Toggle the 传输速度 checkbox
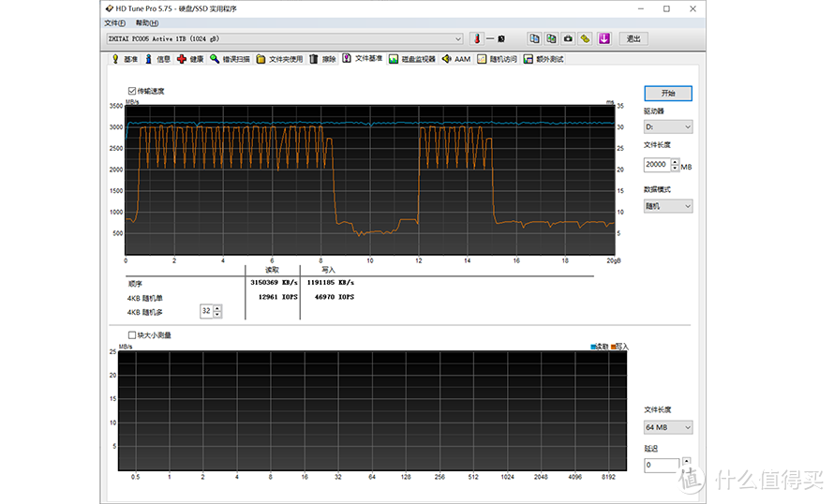 [132, 91]
